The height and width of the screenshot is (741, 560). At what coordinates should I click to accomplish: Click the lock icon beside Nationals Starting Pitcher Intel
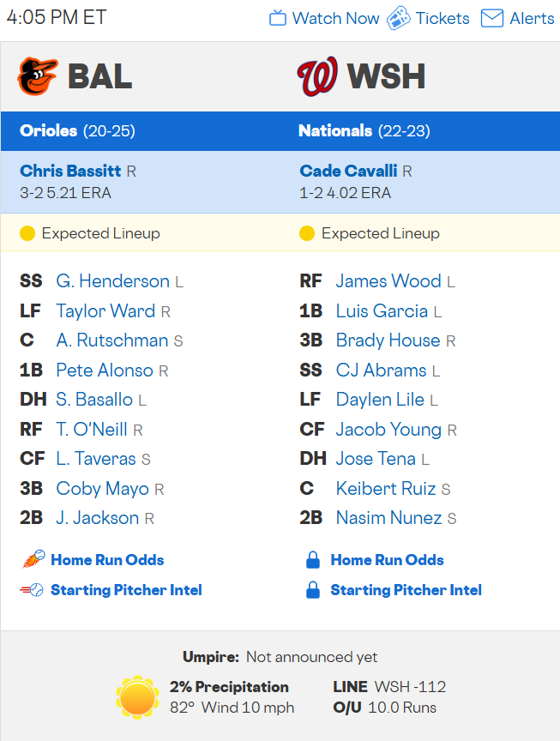313,590
